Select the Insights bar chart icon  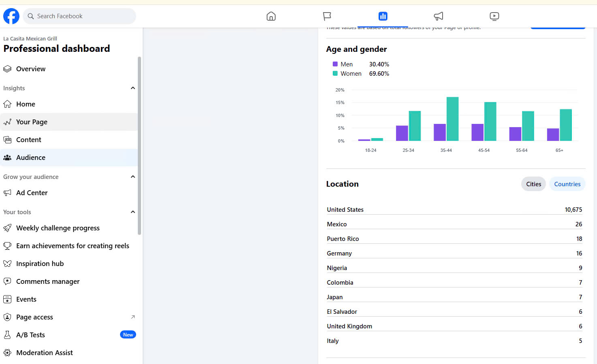click(383, 16)
